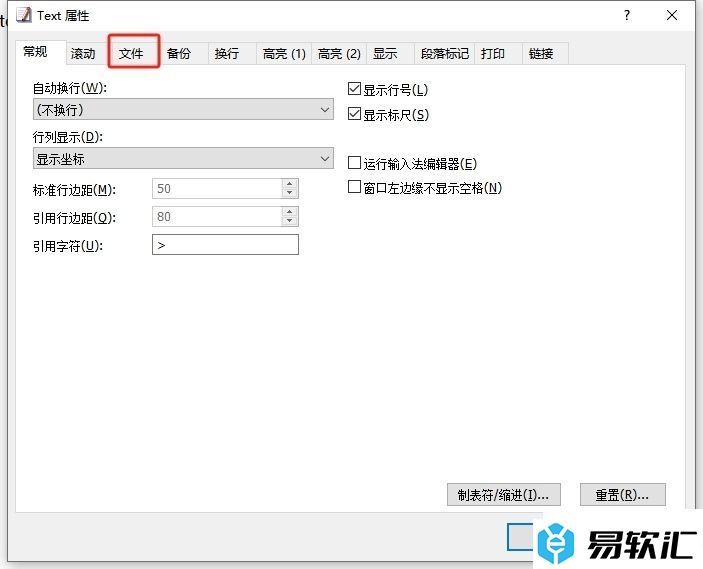The image size is (703, 569).
Task: Click the 引用字符 input field
Action: click(x=226, y=245)
